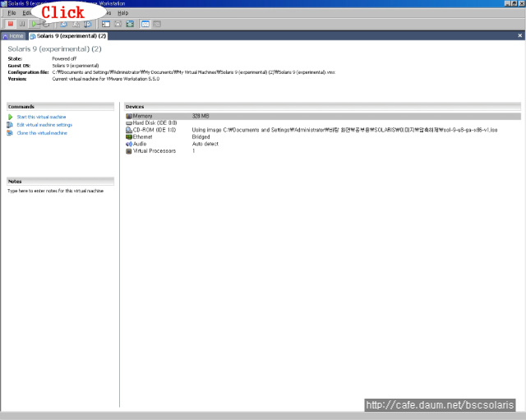Click the Auto detect audio value
The height and width of the screenshot is (420, 526).
pos(205,144)
